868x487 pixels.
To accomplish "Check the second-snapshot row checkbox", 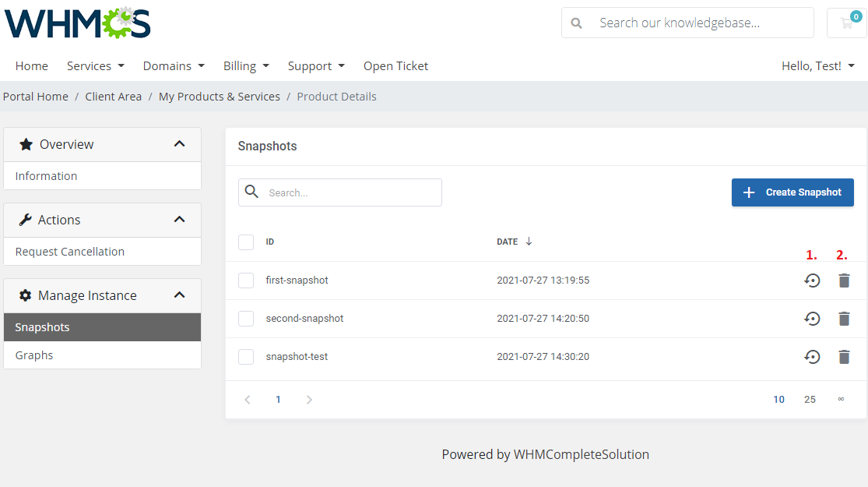I will tap(246, 319).
